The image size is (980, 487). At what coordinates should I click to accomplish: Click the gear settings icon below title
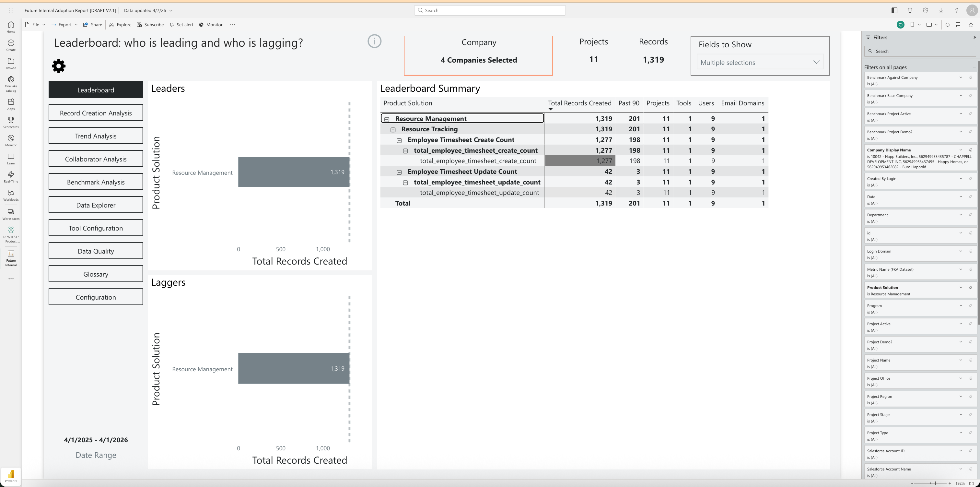[59, 66]
